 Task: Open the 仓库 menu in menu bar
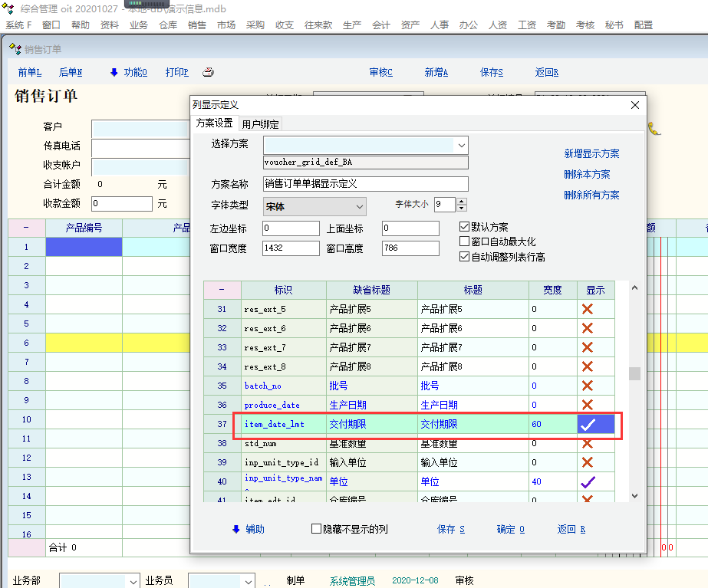click(168, 25)
